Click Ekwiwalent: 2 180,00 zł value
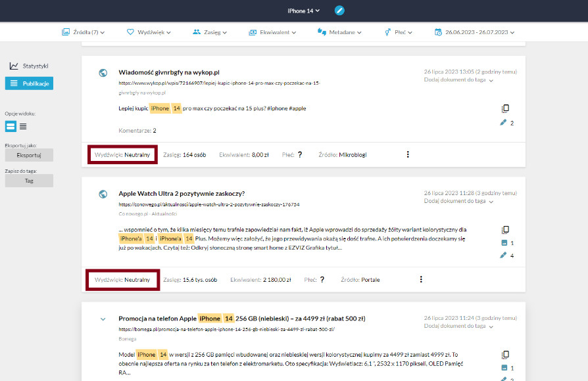This screenshot has height=381, width=588. 260,280
